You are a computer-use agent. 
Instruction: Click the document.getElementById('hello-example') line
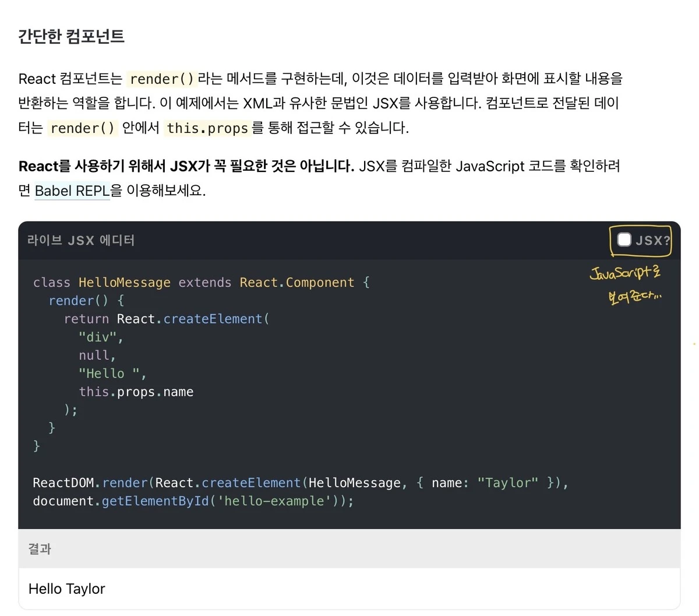(193, 501)
